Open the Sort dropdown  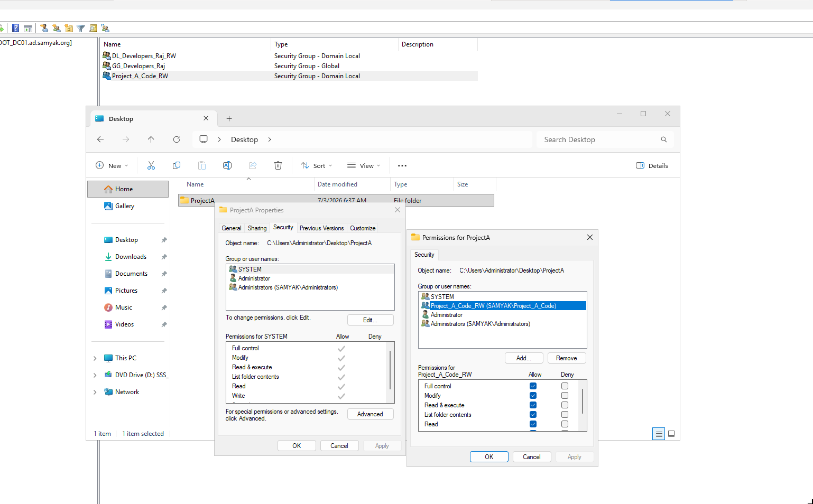pyautogui.click(x=316, y=165)
